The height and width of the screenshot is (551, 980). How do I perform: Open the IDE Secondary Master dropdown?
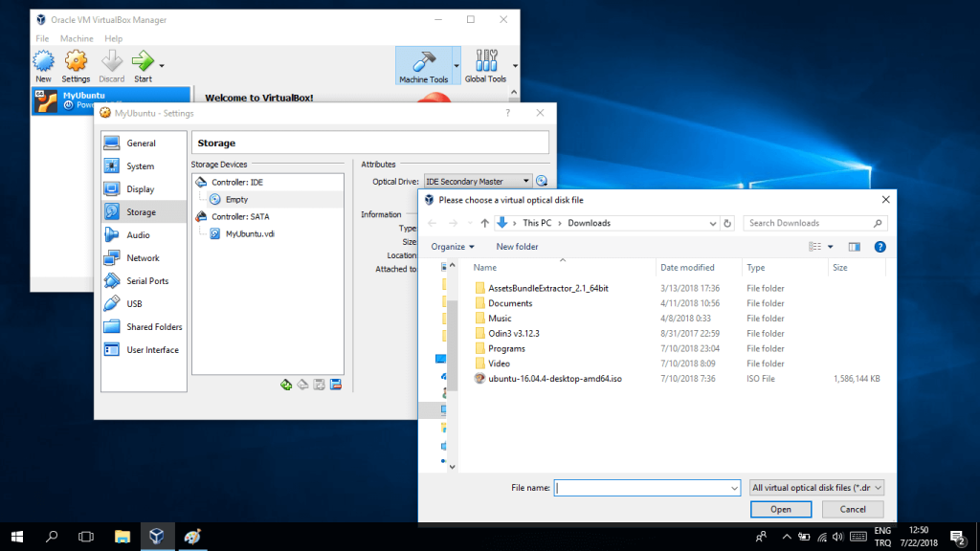(x=479, y=181)
